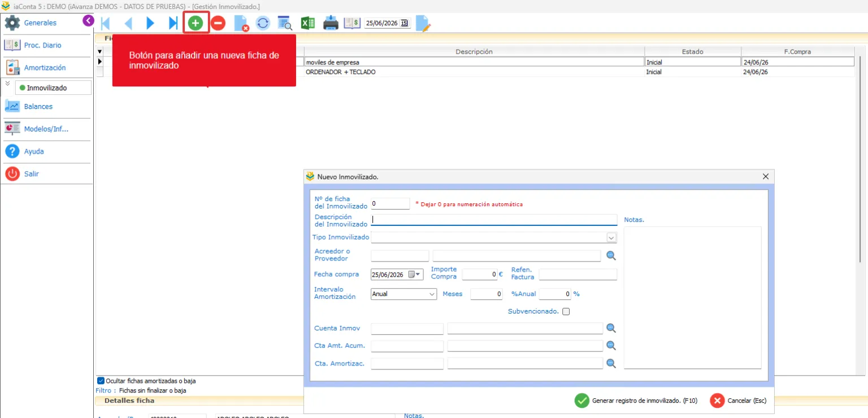
Task: Print using the printer toolbar icon
Action: (x=331, y=23)
